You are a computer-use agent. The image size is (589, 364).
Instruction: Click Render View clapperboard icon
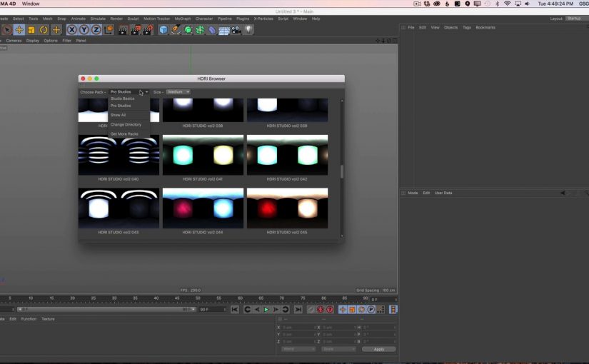coord(123,30)
